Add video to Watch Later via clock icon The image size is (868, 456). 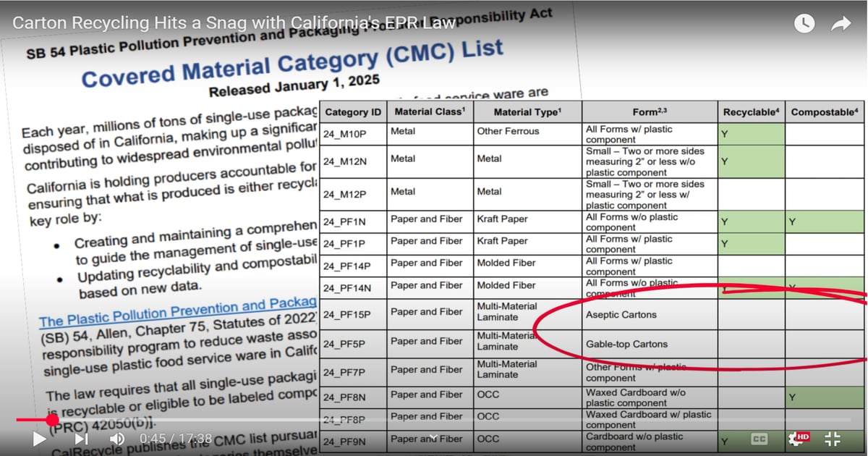pyautogui.click(x=804, y=23)
